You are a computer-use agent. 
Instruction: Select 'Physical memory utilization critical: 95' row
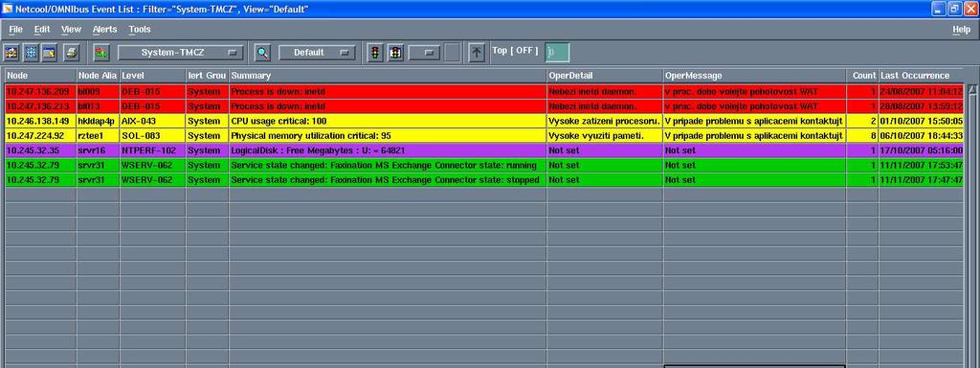coord(483,136)
